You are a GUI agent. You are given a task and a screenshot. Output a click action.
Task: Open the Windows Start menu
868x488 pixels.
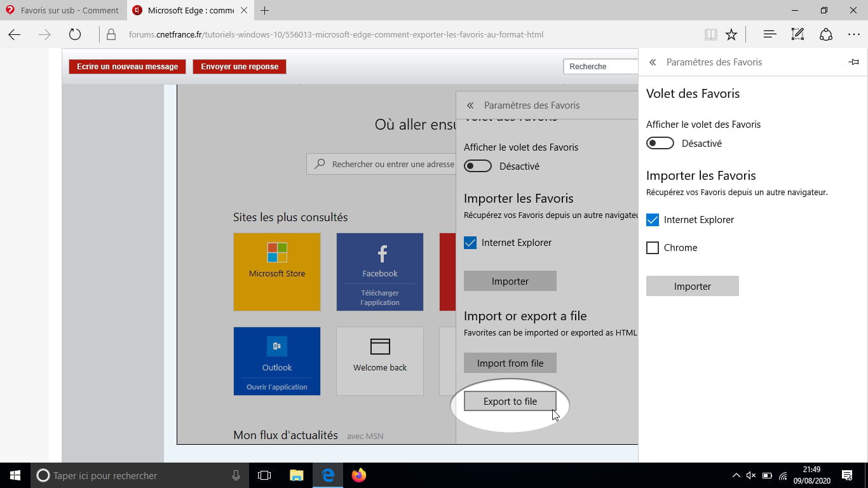click(x=15, y=475)
